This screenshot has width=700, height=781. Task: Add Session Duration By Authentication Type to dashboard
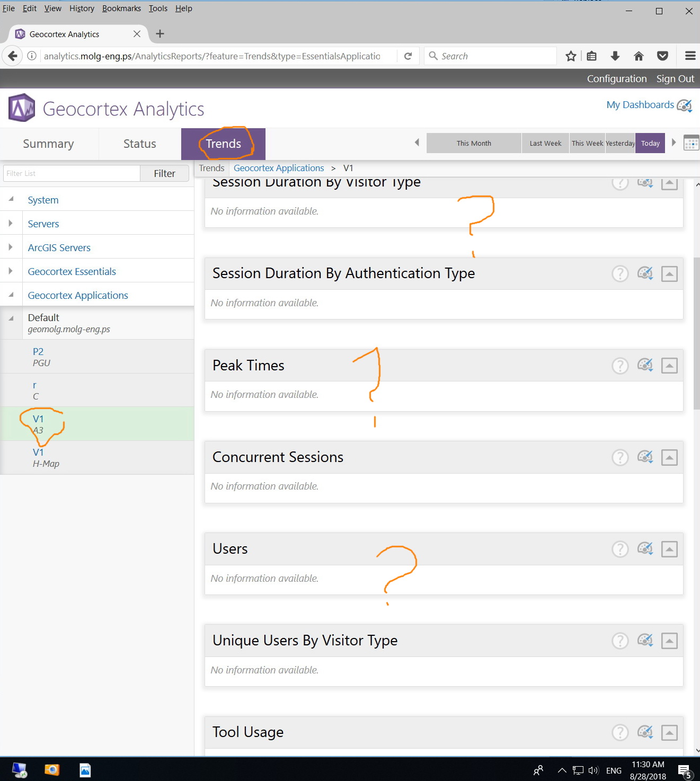click(x=645, y=273)
